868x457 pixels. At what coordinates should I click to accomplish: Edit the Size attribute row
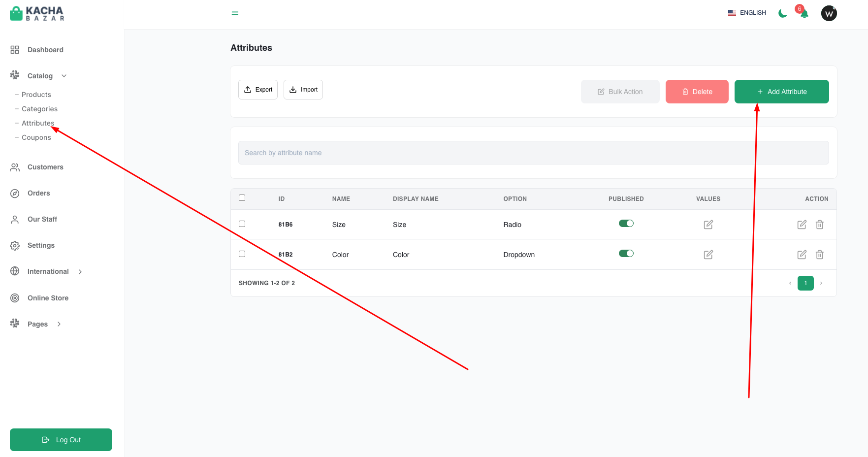[x=802, y=225]
